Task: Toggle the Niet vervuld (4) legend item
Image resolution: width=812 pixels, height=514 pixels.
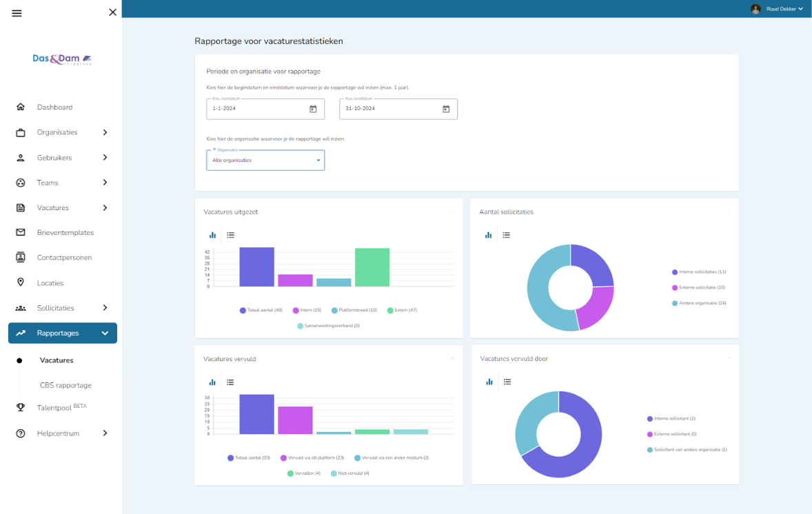Action: tap(350, 473)
